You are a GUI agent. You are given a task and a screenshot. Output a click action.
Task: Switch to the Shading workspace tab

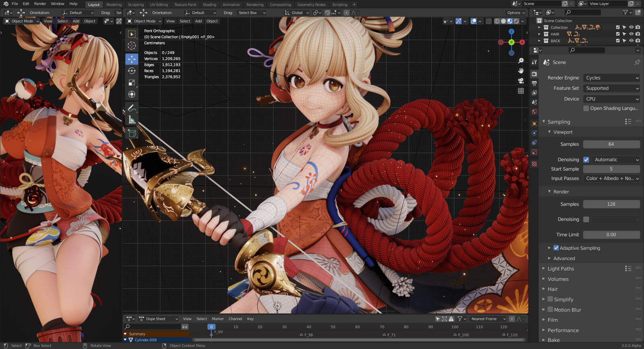point(209,5)
